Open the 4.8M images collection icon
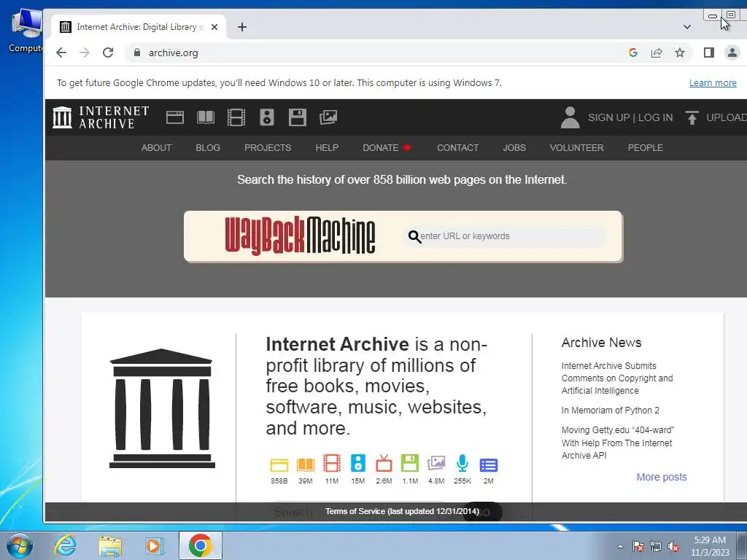 pyautogui.click(x=436, y=463)
